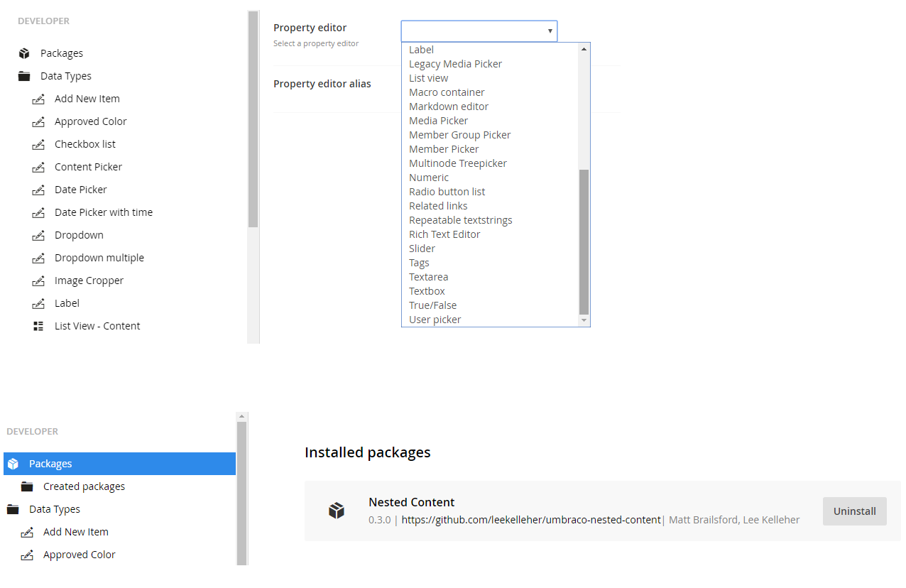Image resolution: width=906 pixels, height=588 pixels.
Task: Select Slider option
Action: 422,249
